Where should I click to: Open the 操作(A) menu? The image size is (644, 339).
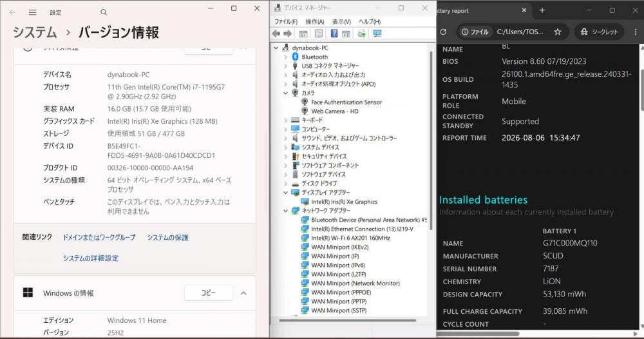pos(315,21)
